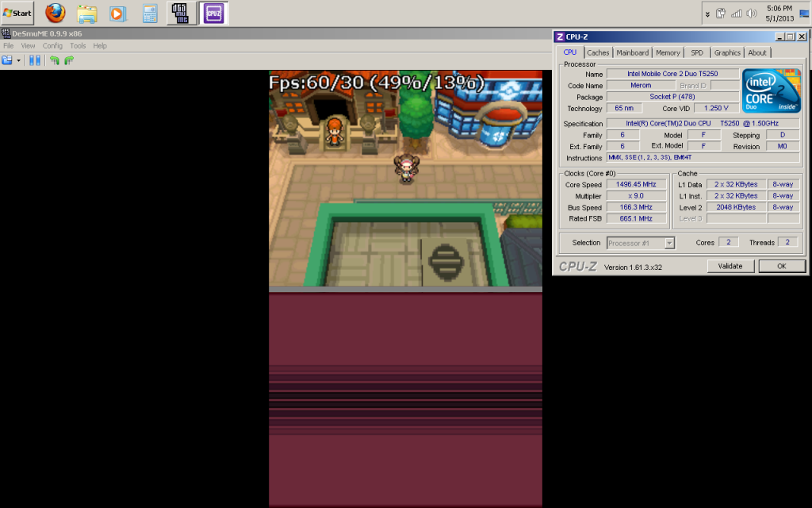812x508 pixels.
Task: Click the Package value 'Socket P (478)'
Action: pyautogui.click(x=672, y=97)
